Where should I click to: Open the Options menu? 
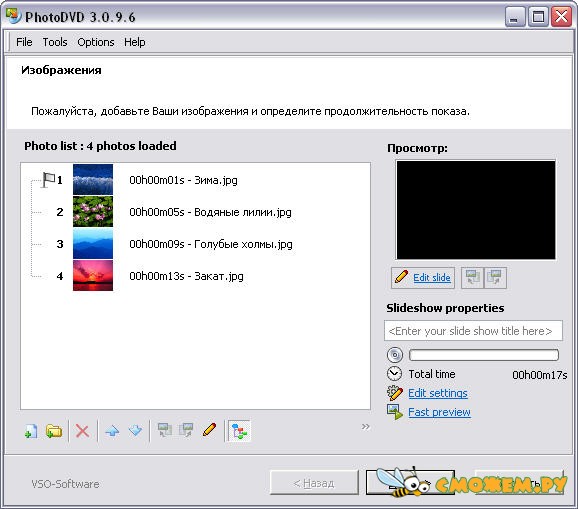(x=95, y=42)
